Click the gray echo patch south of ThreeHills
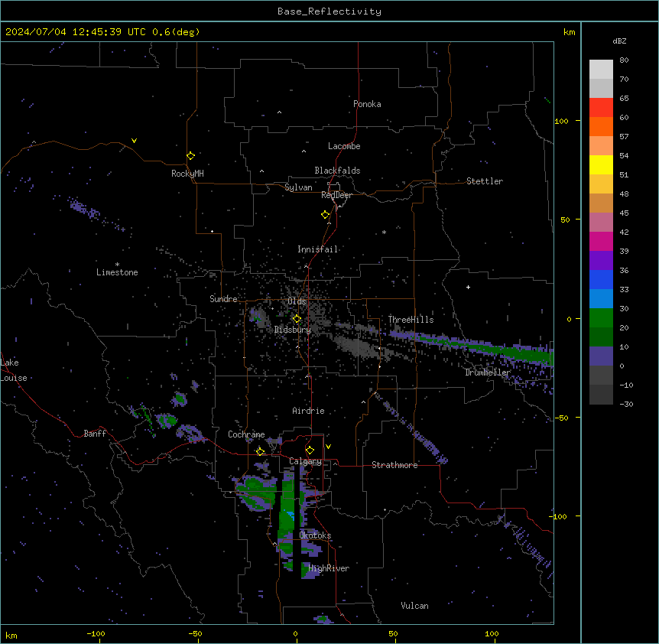Screen dimensions: 659x644 [x=357, y=346]
